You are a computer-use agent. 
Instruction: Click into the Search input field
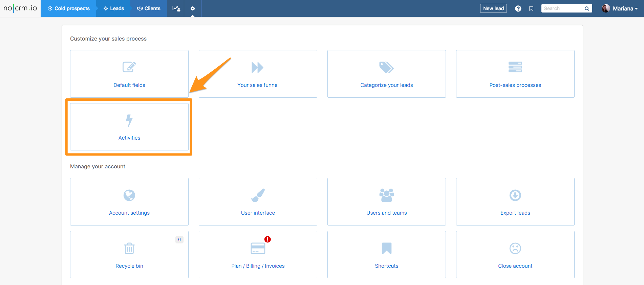(x=562, y=8)
